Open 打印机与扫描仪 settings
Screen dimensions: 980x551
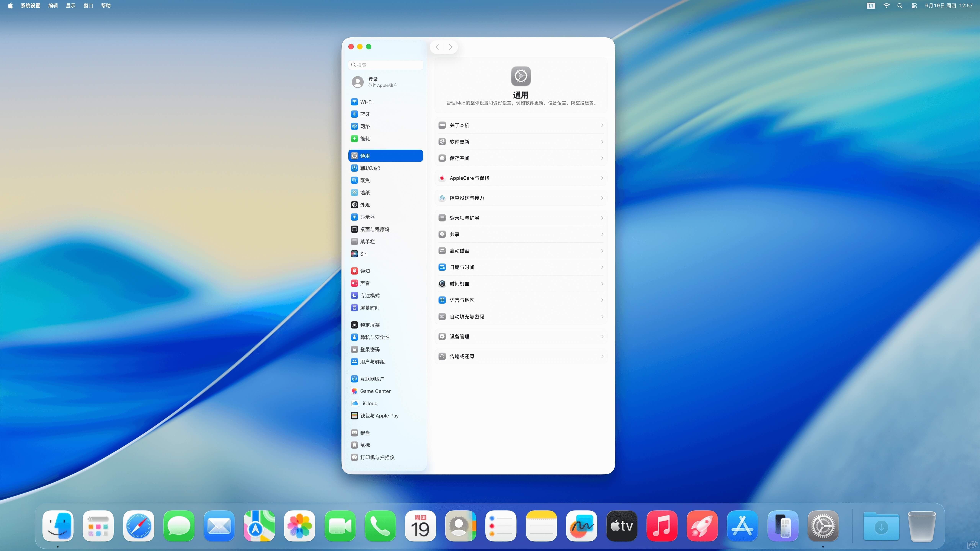(385, 457)
